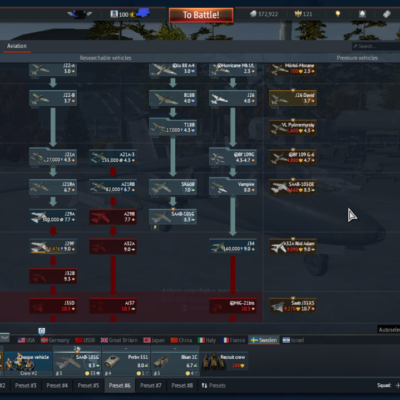Select the J29A jet fighter card
This screenshot has height=400, width=400.
click(53, 217)
